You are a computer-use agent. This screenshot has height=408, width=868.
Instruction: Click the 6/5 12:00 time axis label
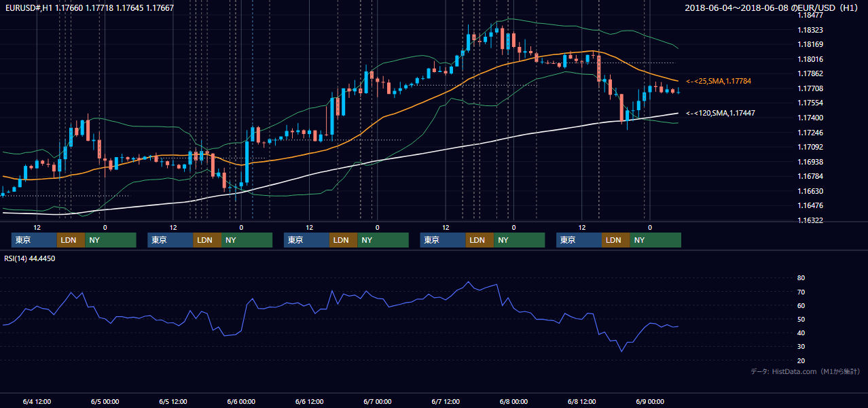click(x=173, y=402)
